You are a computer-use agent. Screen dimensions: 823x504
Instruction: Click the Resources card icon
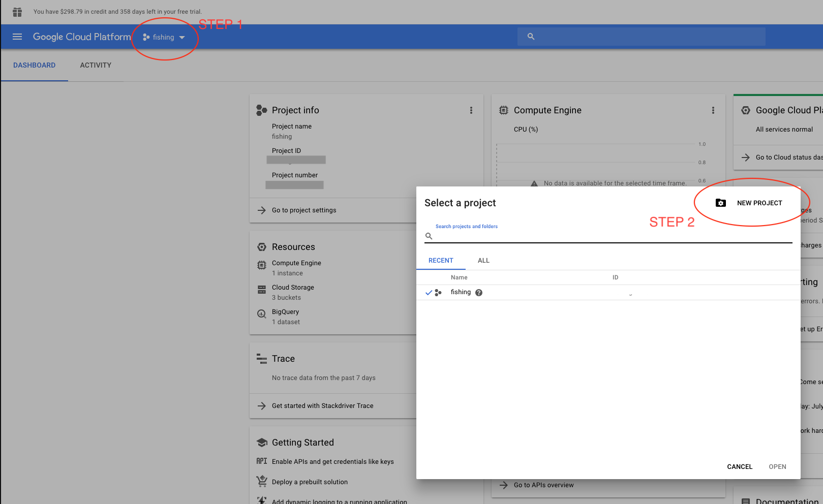(262, 247)
